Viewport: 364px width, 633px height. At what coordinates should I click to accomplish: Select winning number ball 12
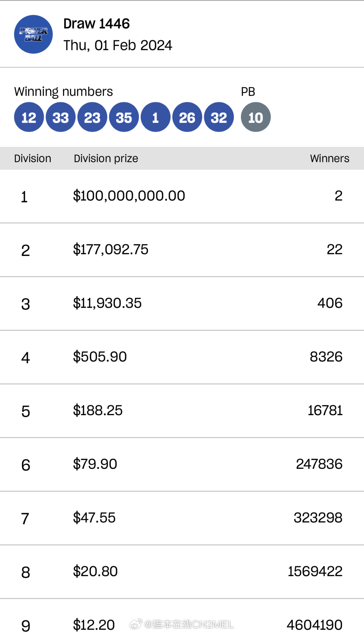coord(29,117)
